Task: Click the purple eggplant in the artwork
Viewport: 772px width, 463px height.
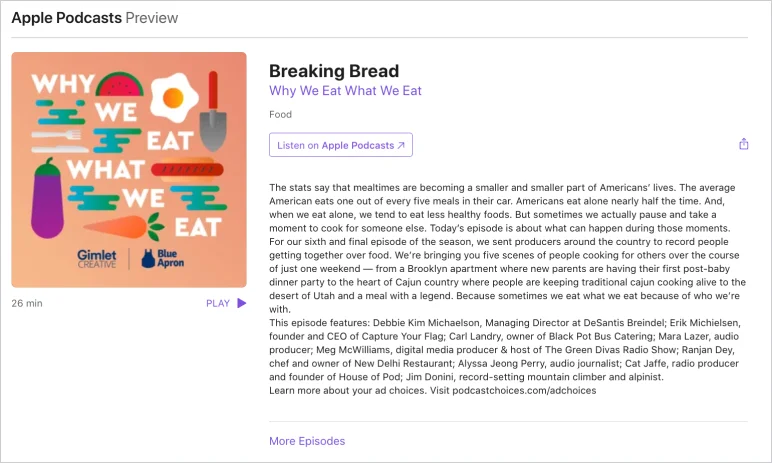Action: click(x=47, y=199)
